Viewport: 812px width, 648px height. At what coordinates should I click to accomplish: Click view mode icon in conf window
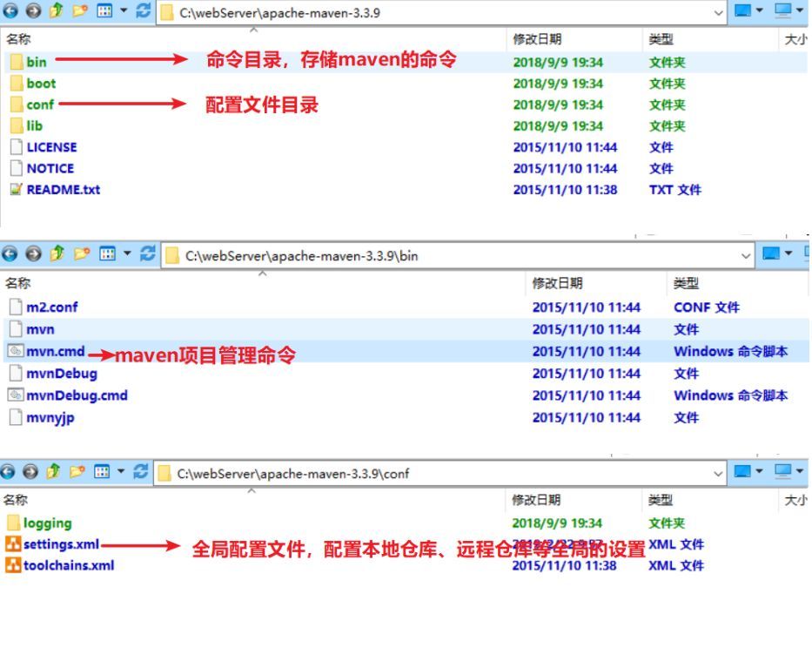[102, 471]
